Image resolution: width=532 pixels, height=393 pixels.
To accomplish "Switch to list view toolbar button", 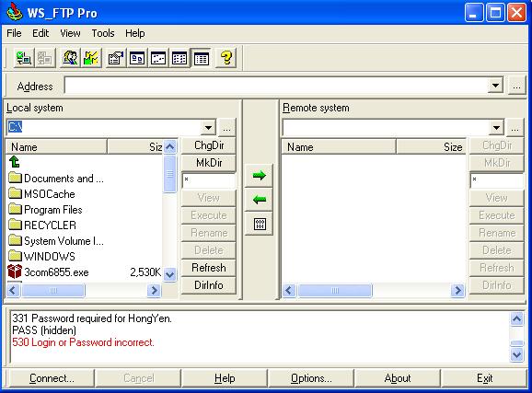I will click(x=179, y=58).
